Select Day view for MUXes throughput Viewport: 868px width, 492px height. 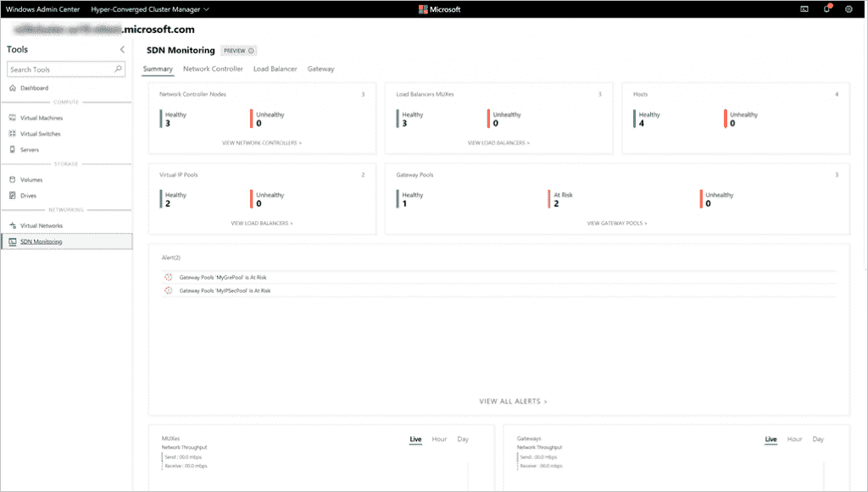[x=463, y=439]
